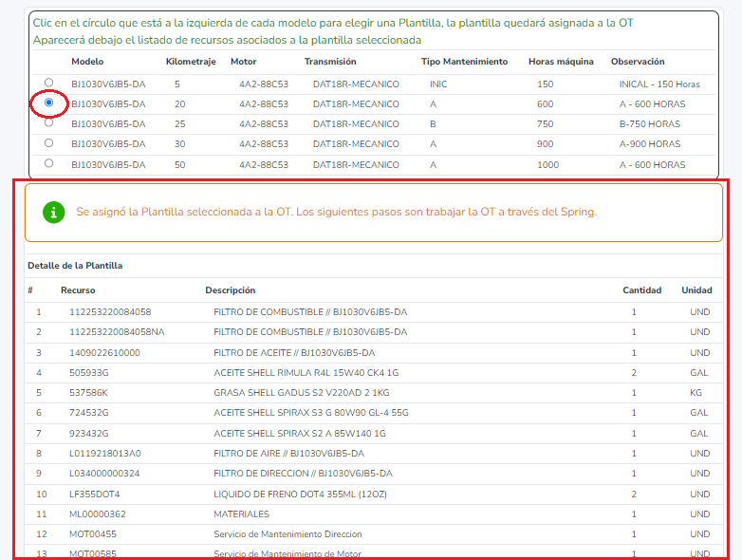Click resource code 724532G
This screenshot has height=560, width=742.
click(x=89, y=413)
